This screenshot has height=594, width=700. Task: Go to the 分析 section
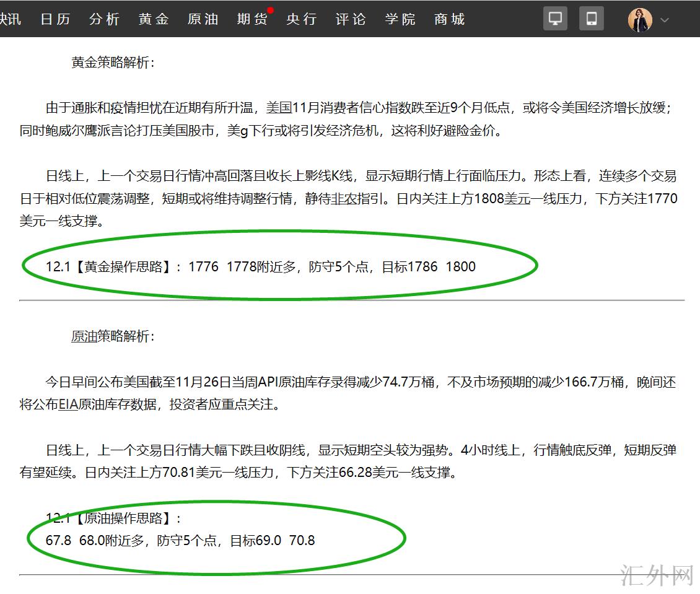(104, 19)
